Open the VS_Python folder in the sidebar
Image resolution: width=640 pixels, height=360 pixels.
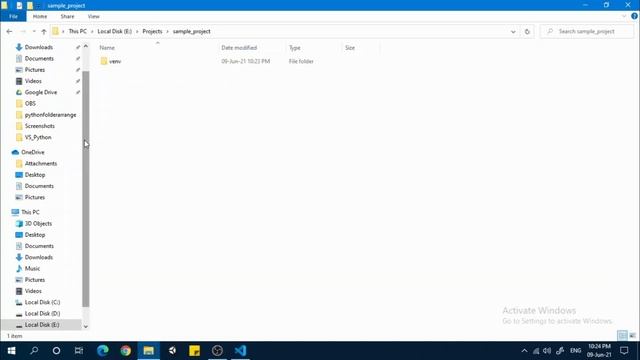point(38,138)
